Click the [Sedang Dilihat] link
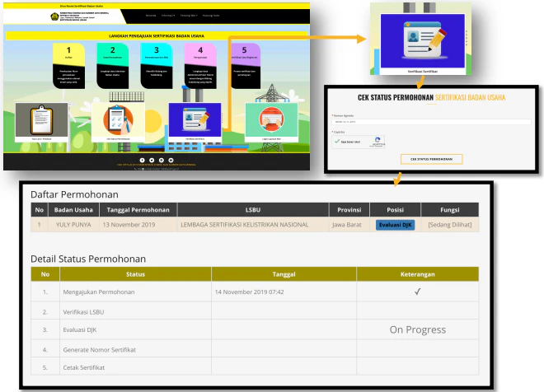Image resolution: width=544 pixels, height=392 pixels. pos(449,224)
